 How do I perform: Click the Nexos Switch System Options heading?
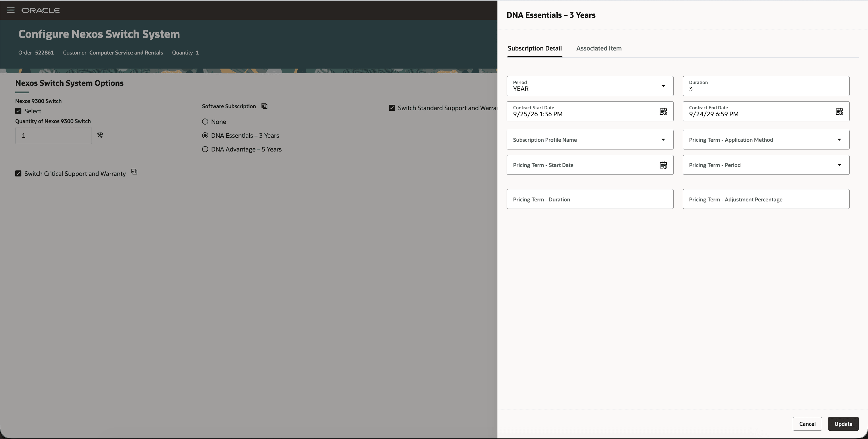pyautogui.click(x=69, y=83)
